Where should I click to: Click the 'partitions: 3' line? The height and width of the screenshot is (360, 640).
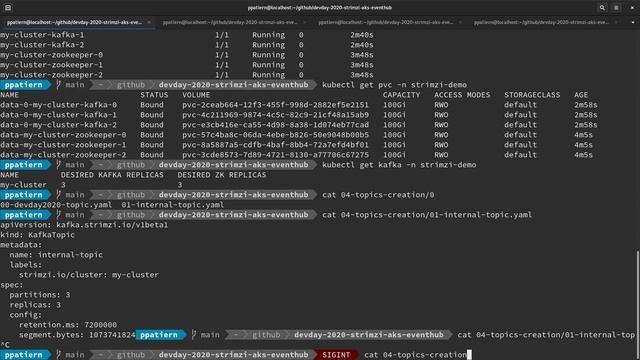[x=40, y=295]
